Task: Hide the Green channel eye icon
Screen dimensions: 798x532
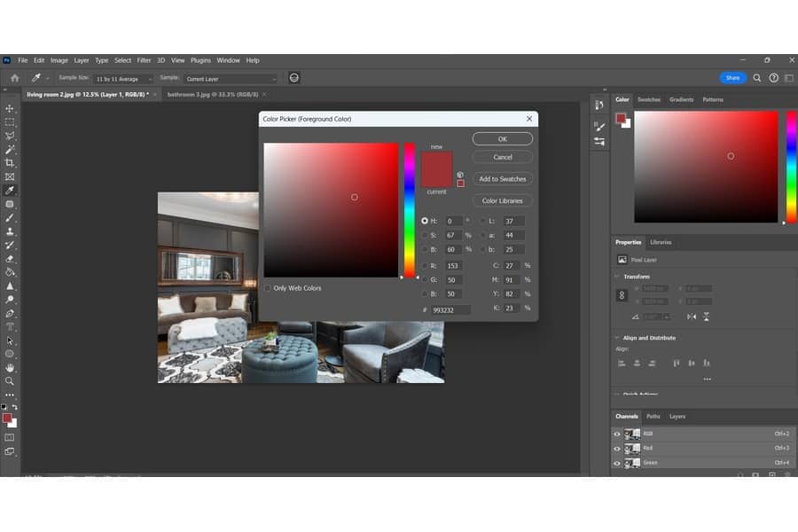Action: [617, 463]
